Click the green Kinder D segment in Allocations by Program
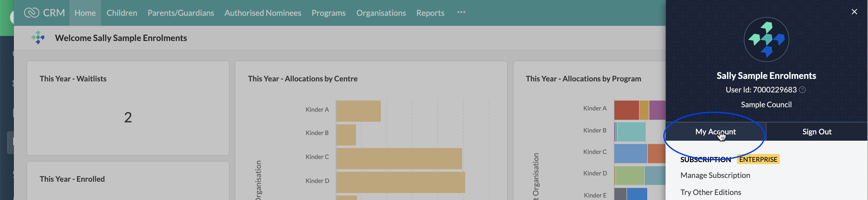The height and width of the screenshot is (200, 868). 630,175
